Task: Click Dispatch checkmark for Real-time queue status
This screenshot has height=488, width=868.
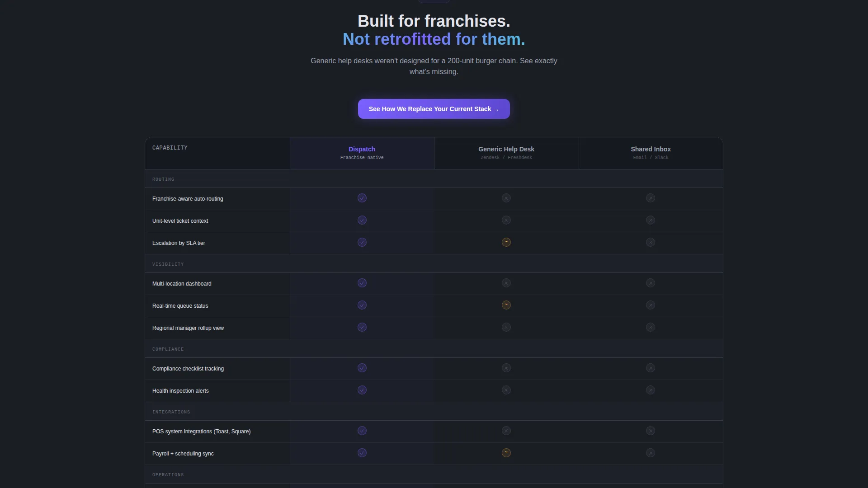Action: (x=362, y=305)
